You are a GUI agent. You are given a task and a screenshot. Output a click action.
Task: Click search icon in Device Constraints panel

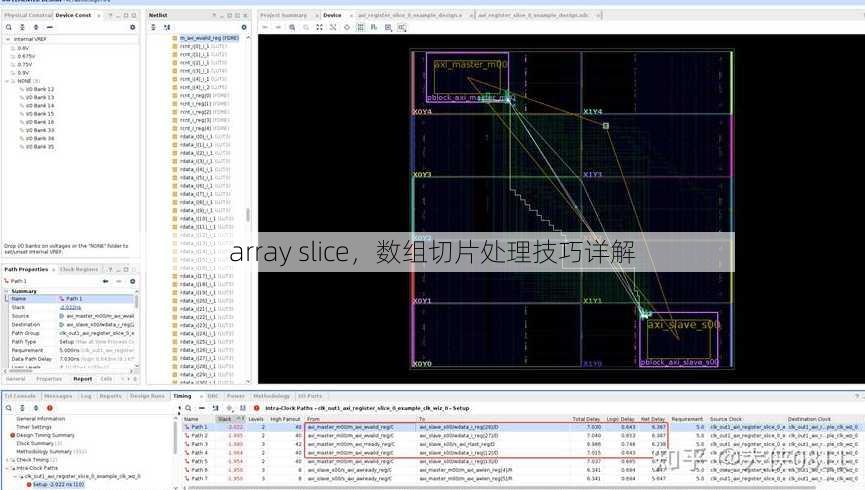(x=9, y=27)
